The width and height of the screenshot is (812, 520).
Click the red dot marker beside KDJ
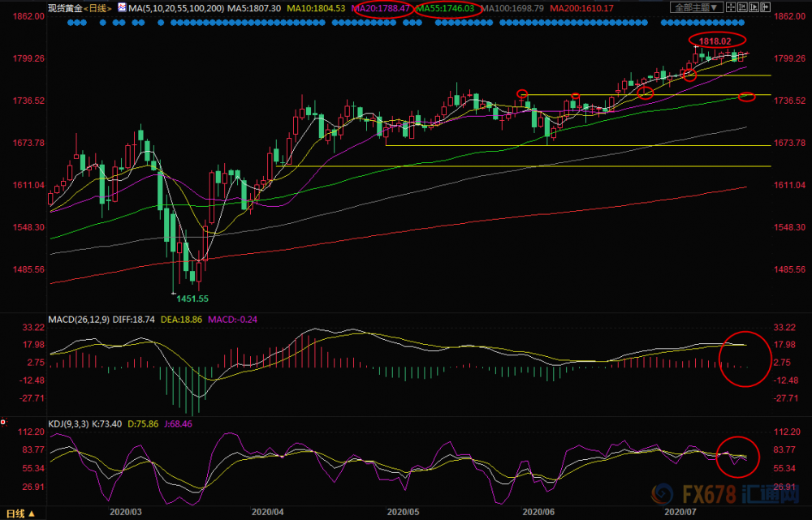(x=3, y=422)
